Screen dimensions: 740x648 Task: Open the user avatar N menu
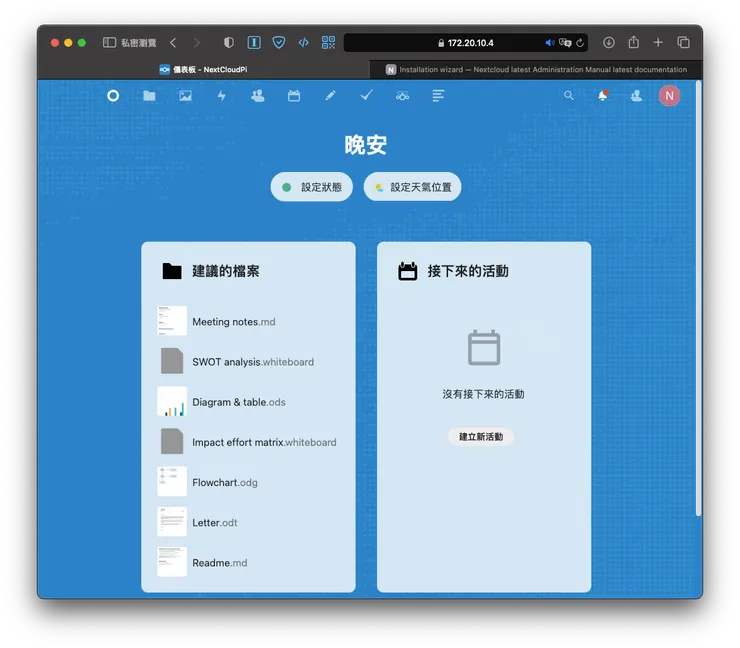coord(669,96)
